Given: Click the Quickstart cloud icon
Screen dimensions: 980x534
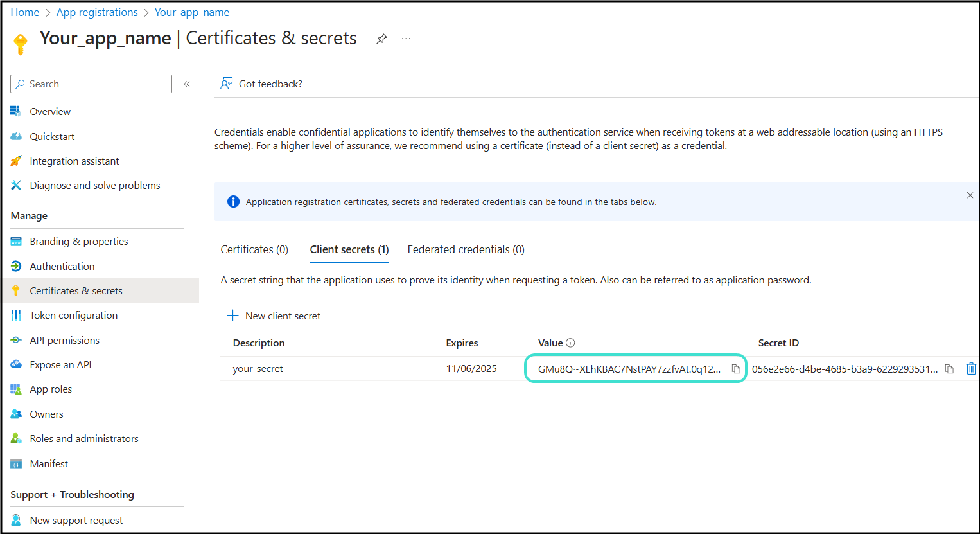Looking at the screenshot, I should click(16, 136).
